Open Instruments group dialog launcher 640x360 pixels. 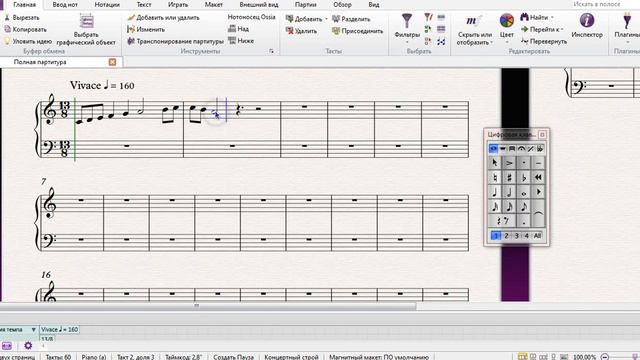point(271,51)
